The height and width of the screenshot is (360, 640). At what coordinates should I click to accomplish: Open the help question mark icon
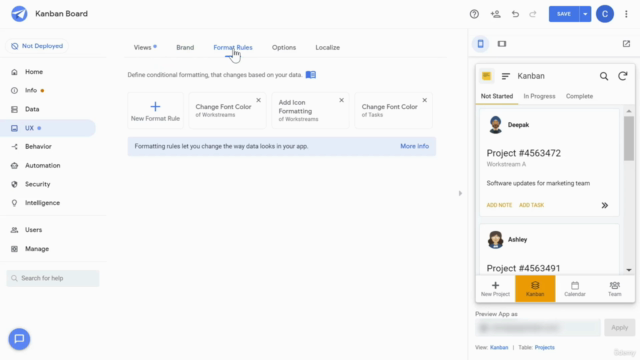(474, 14)
